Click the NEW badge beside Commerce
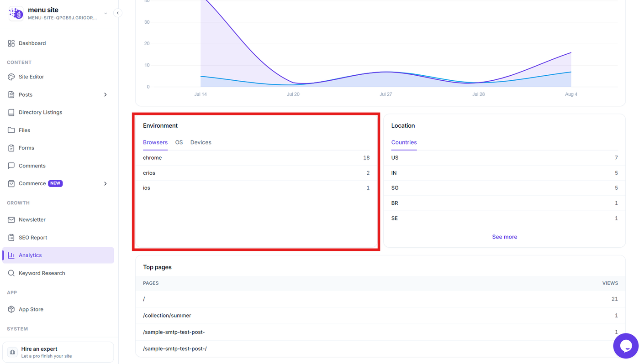The width and height of the screenshot is (639, 364). point(55,183)
